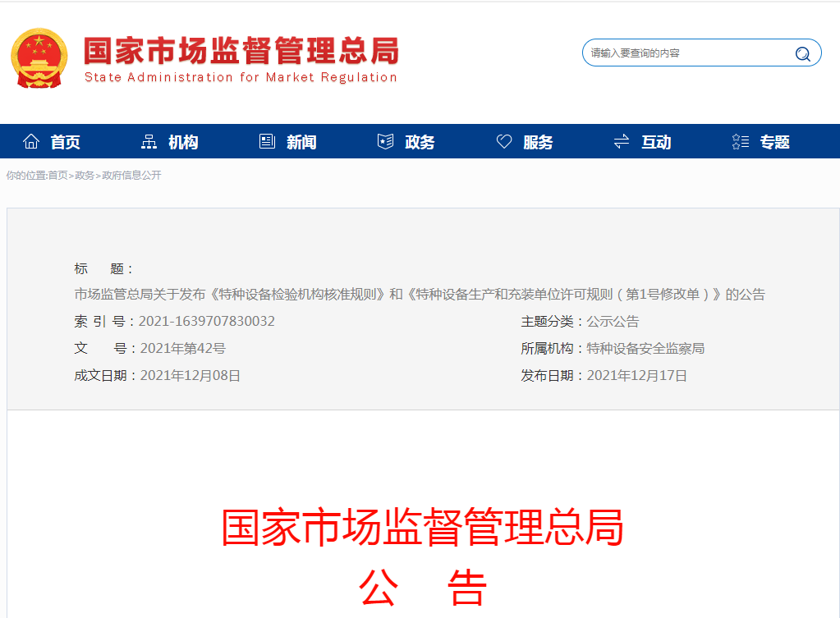Image resolution: width=840 pixels, height=618 pixels.
Task: Go to the 政务 navigation section
Action: pyautogui.click(x=420, y=142)
